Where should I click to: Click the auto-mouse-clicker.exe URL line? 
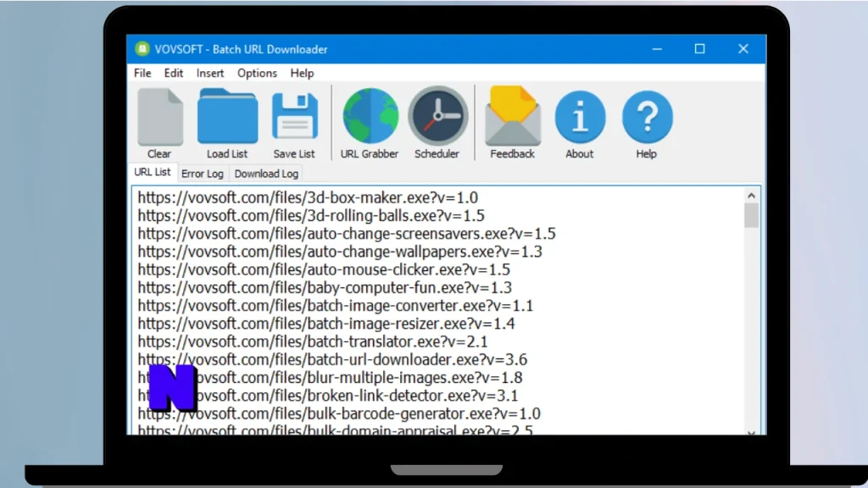pos(324,269)
